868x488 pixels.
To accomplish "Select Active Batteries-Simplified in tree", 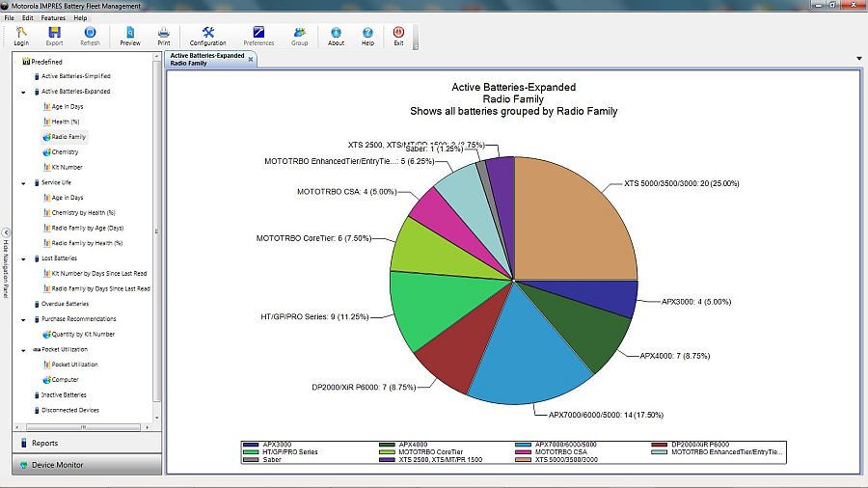I will tap(76, 76).
